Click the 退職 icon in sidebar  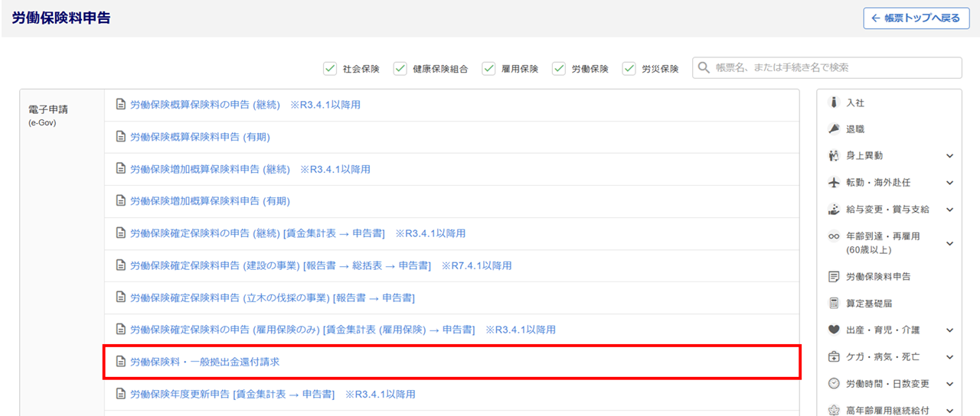(835, 129)
